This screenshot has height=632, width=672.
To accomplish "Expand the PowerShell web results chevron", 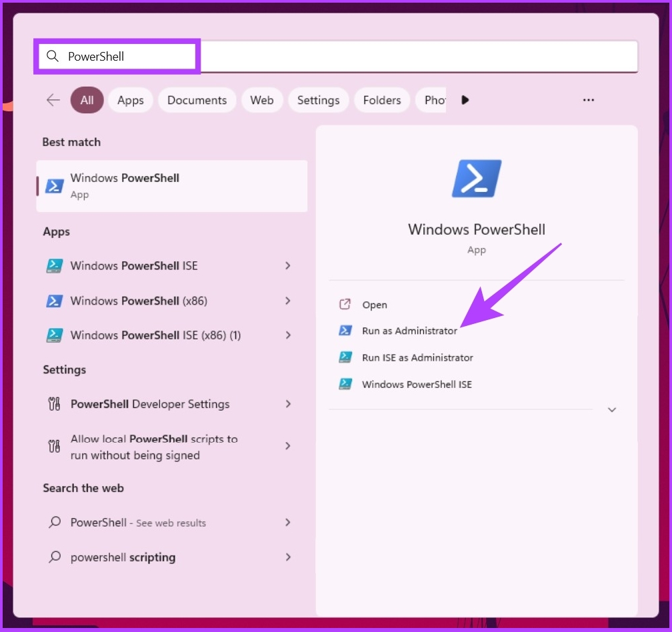I will pos(288,522).
